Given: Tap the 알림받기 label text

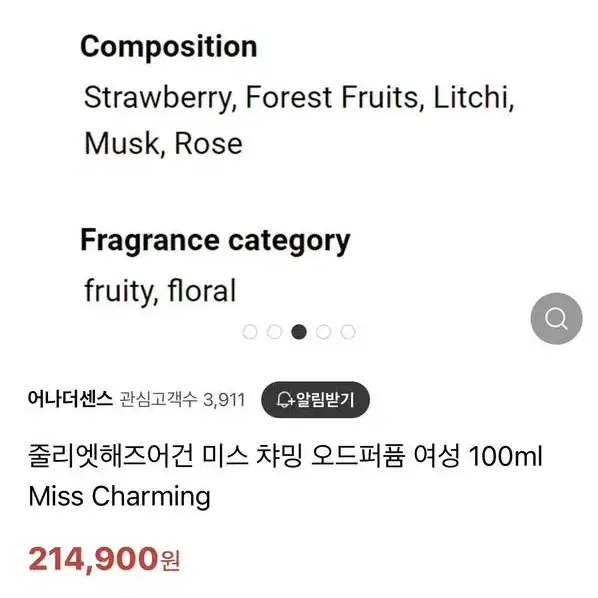Looking at the screenshot, I should click(325, 400).
